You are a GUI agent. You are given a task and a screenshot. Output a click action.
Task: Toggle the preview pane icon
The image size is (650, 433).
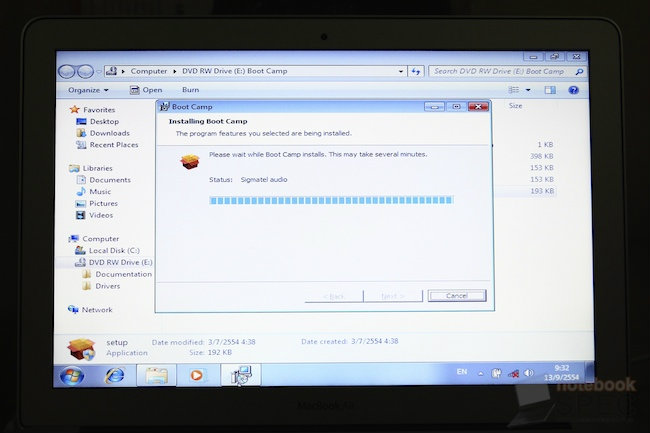pyautogui.click(x=550, y=90)
